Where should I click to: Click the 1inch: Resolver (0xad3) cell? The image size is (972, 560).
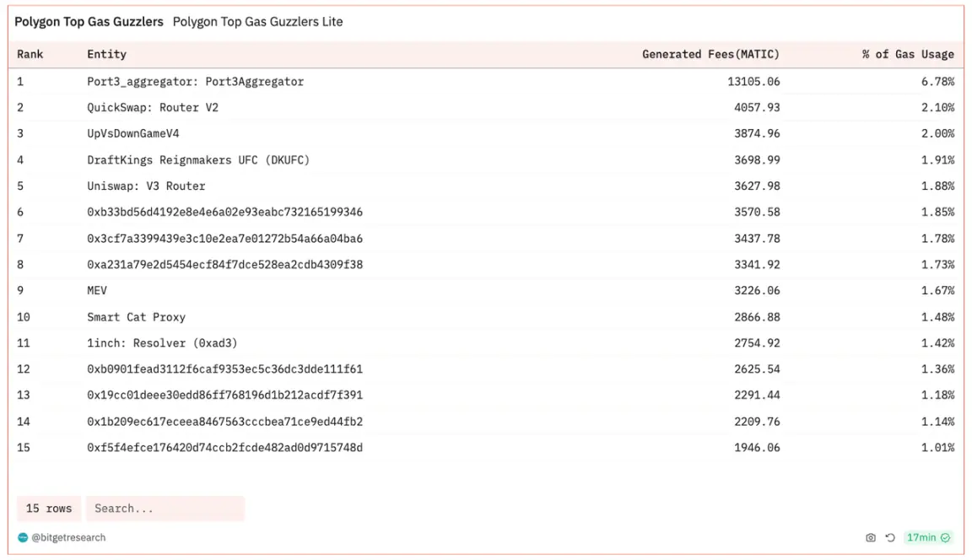tap(162, 343)
